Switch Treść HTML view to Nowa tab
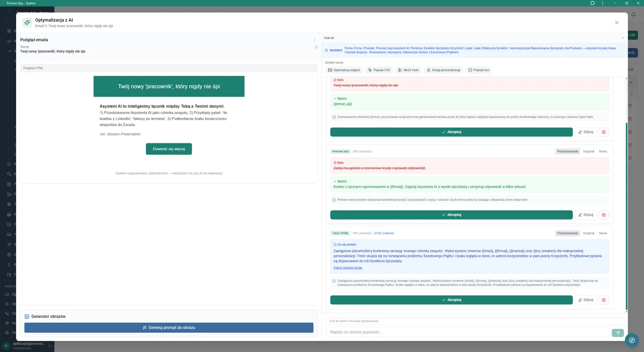 coord(603,233)
